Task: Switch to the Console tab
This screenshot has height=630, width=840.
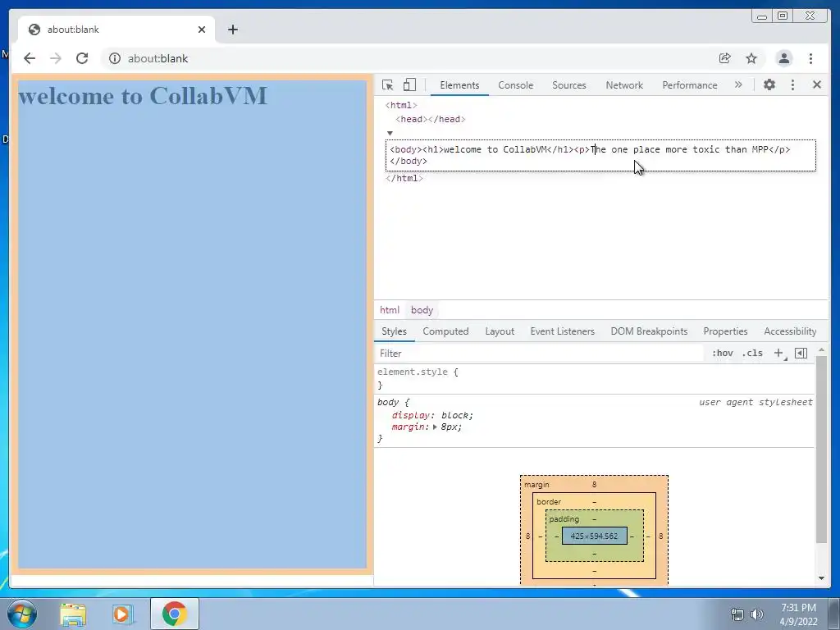Action: point(515,85)
